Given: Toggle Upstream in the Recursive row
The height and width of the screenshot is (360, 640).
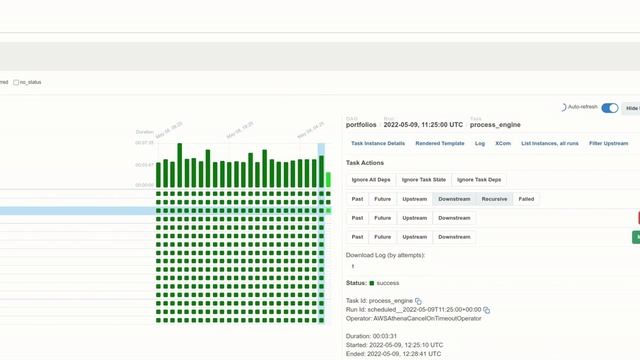Looking at the screenshot, I should pyautogui.click(x=414, y=199).
